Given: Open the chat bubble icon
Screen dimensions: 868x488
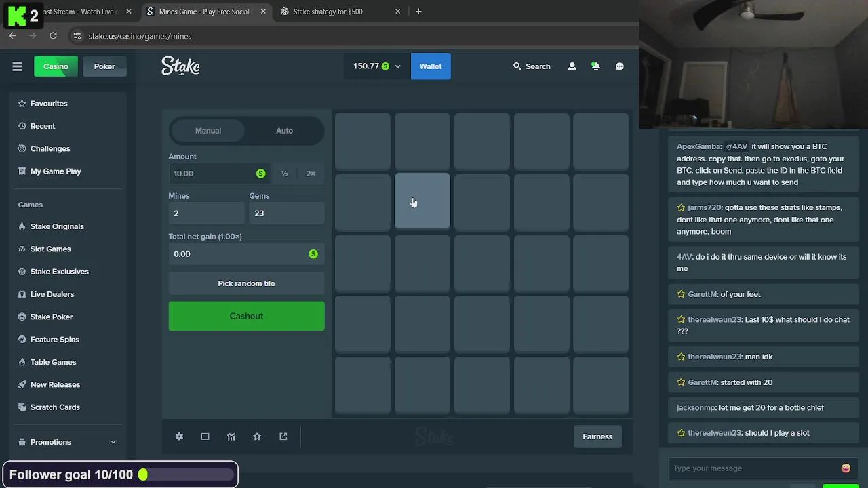Looking at the screenshot, I should [620, 66].
